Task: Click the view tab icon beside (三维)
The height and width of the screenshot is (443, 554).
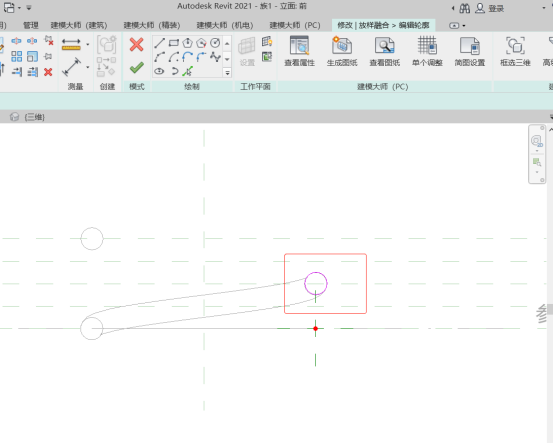Action: click(x=14, y=117)
